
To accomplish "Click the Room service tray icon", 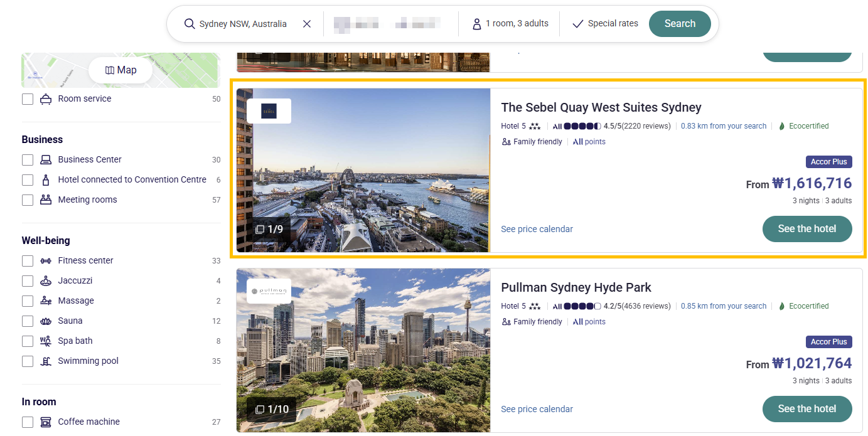I will tap(46, 99).
